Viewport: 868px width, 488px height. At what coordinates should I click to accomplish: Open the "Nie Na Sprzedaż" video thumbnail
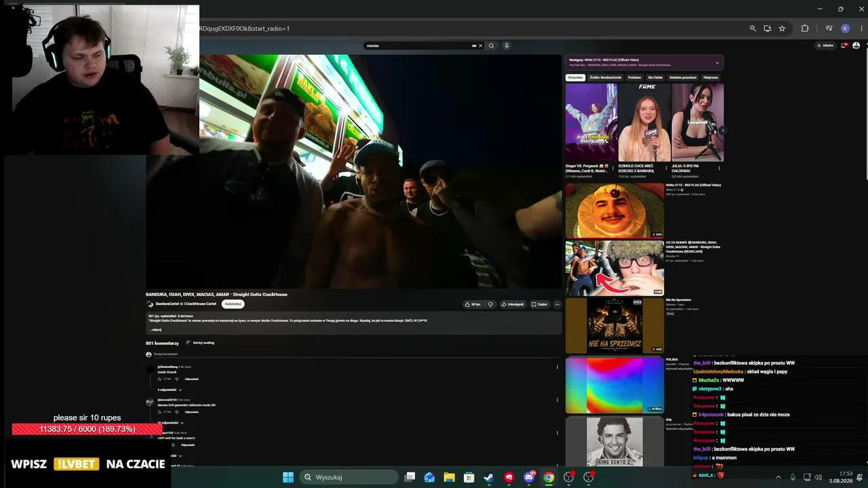614,326
